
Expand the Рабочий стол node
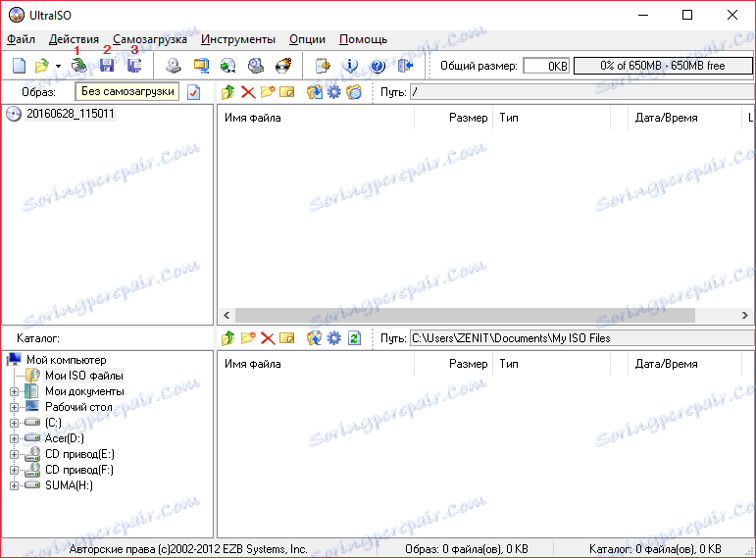click(x=14, y=408)
